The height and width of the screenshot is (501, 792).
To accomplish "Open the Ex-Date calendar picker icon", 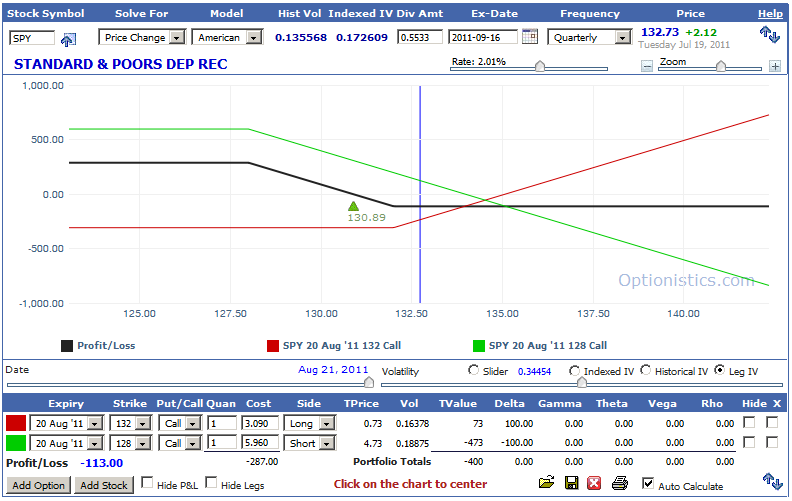I will pyautogui.click(x=530, y=36).
